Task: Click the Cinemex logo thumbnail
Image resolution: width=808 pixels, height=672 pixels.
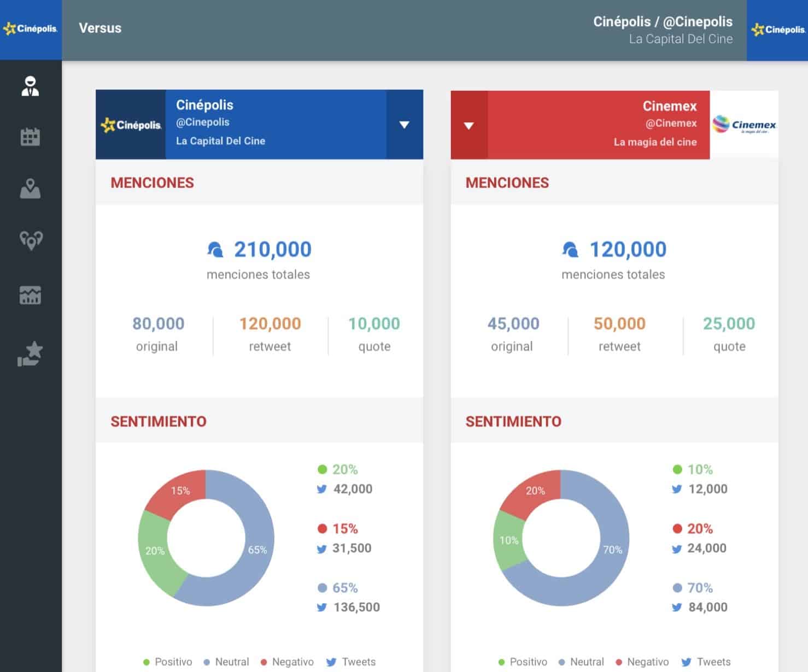Action: (744, 125)
